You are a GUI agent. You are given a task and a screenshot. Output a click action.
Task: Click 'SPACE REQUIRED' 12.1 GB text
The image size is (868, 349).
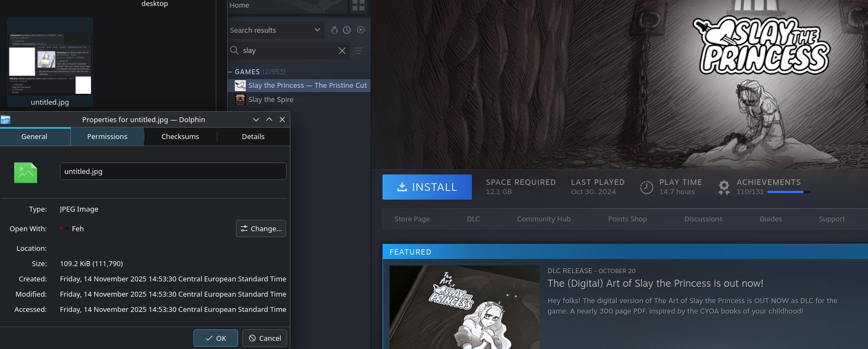point(521,187)
